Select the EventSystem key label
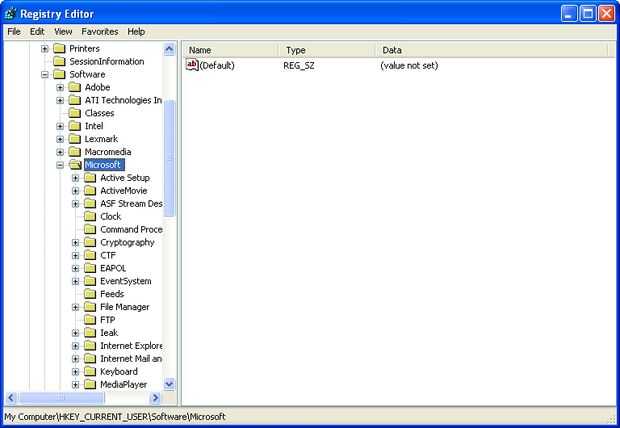 click(x=126, y=281)
